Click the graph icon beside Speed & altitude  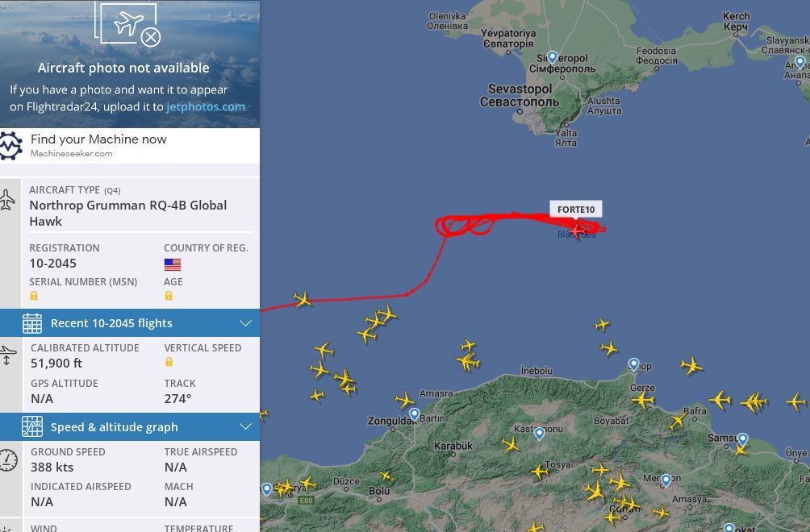tap(32, 426)
